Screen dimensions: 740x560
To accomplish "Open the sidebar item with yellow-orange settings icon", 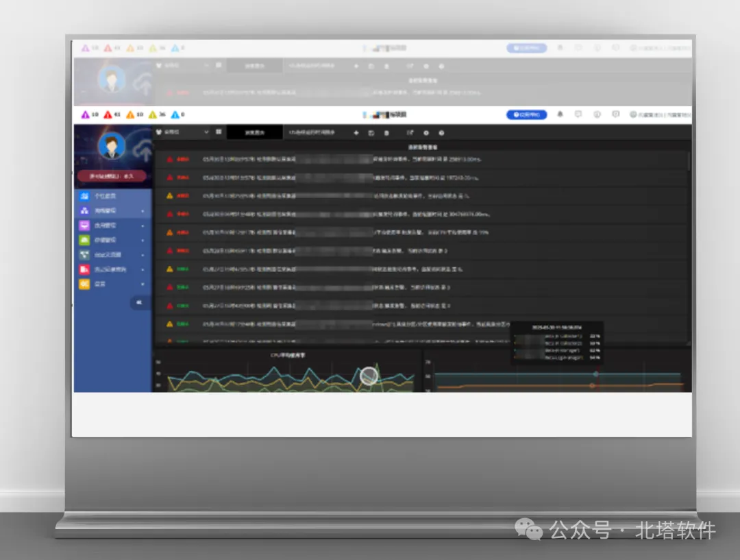I will (x=113, y=284).
